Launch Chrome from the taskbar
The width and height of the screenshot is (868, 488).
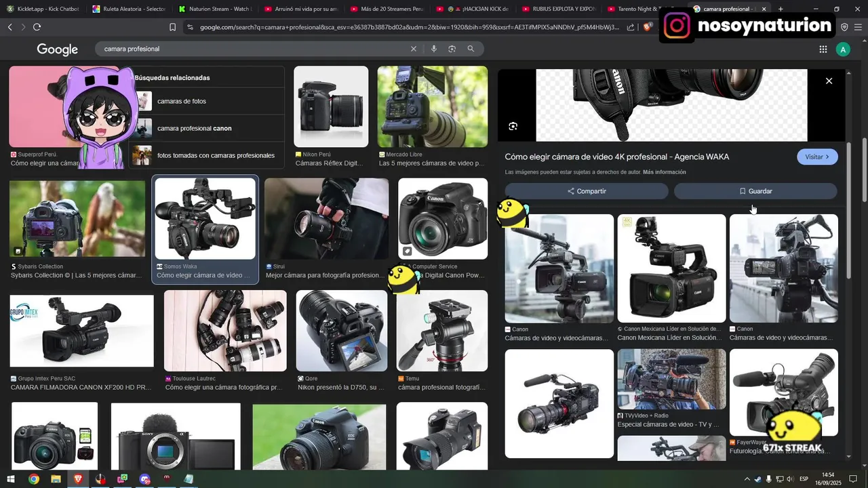(33, 479)
